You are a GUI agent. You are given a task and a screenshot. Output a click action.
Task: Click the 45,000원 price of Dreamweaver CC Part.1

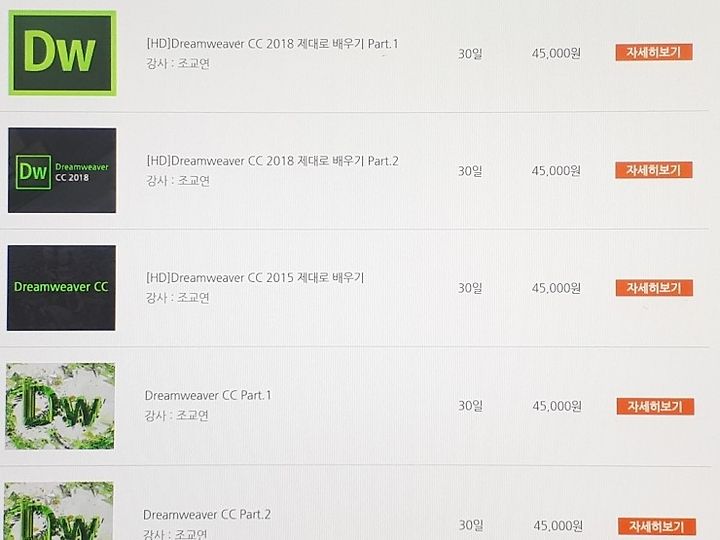[x=557, y=406]
